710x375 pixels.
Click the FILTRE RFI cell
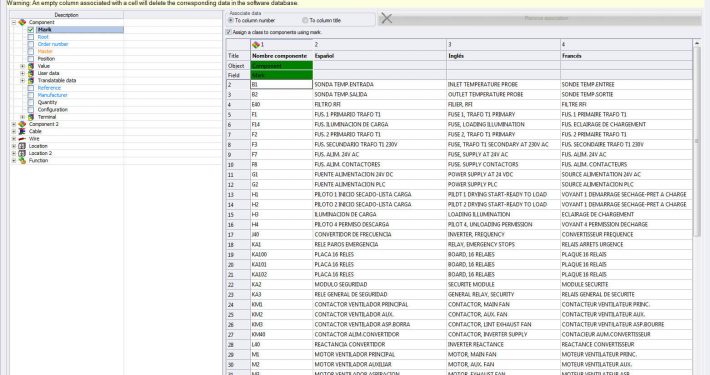click(x=626, y=104)
